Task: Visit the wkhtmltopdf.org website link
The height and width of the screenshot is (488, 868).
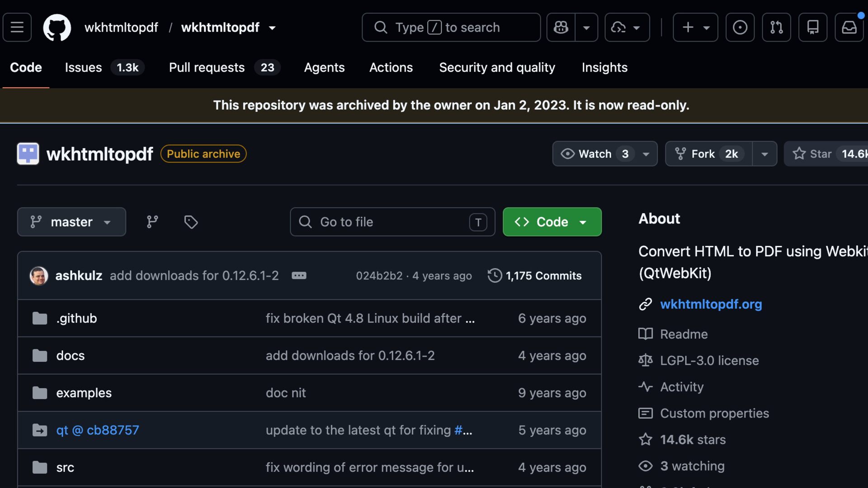Action: click(x=711, y=304)
